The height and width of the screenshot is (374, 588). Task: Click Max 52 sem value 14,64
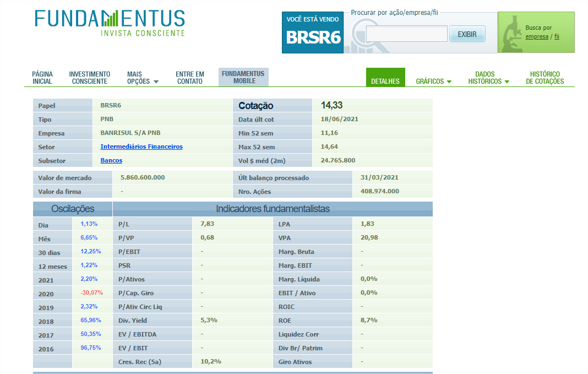click(329, 147)
